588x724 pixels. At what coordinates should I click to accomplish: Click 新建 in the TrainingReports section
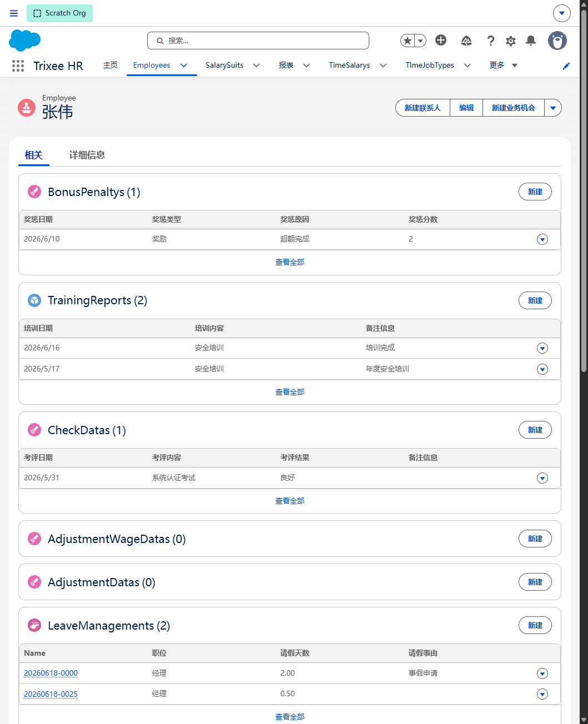click(535, 300)
